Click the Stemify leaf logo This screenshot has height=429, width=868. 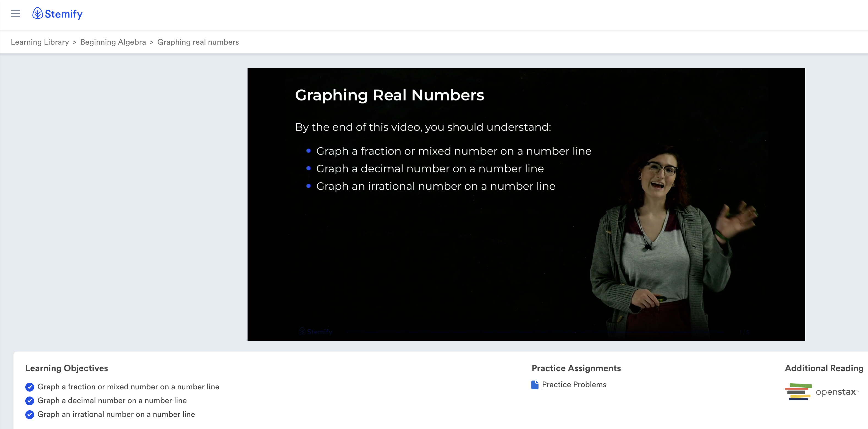pyautogui.click(x=37, y=13)
